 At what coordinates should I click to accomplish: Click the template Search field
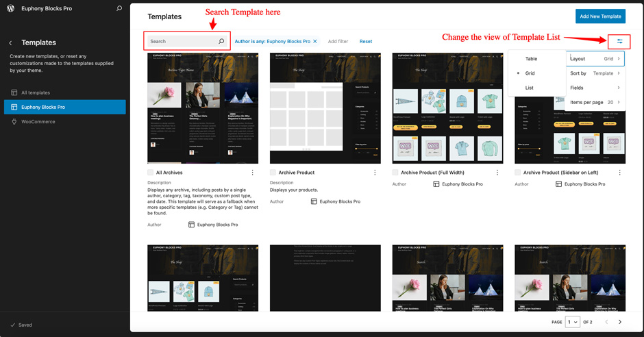coord(182,42)
